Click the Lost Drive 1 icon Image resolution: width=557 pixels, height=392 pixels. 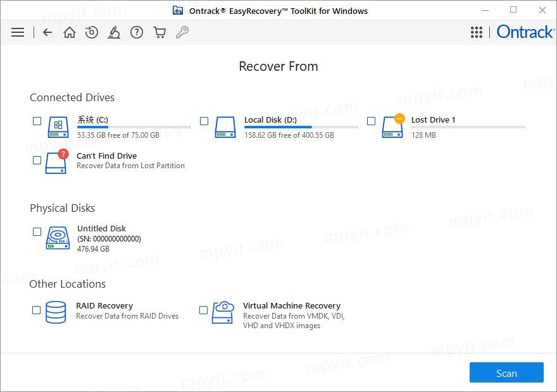(393, 126)
